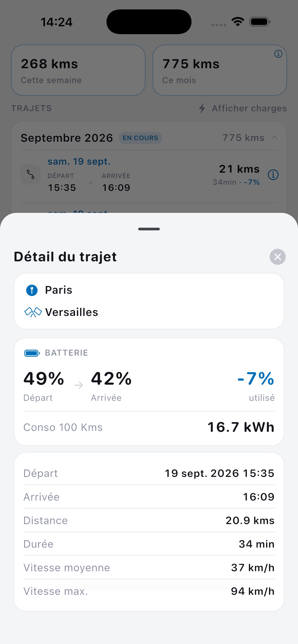Tap the sheet drag handle
Screen dimensions: 298x644
click(x=149, y=229)
